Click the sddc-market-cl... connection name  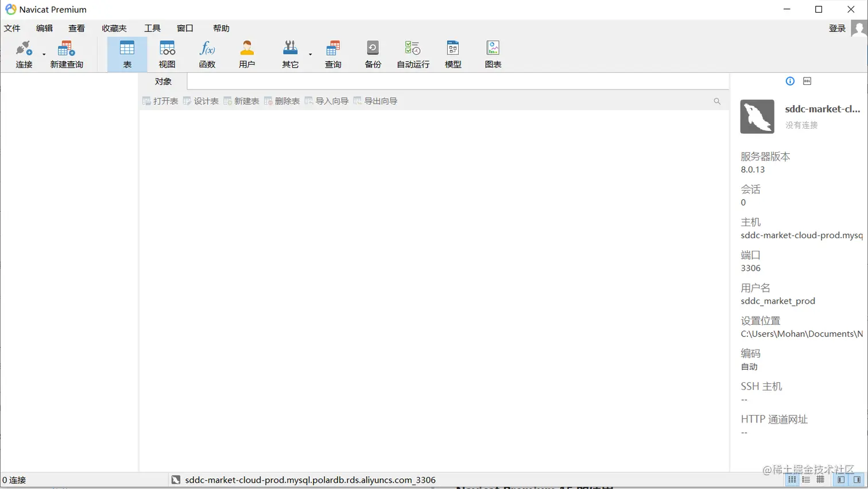(823, 108)
